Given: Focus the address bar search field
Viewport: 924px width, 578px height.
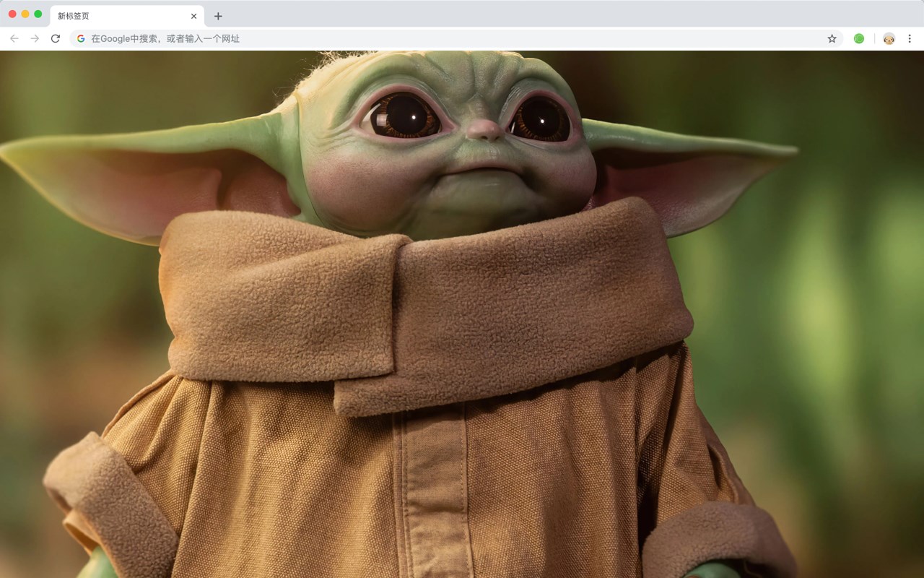Looking at the screenshot, I should 456,38.
